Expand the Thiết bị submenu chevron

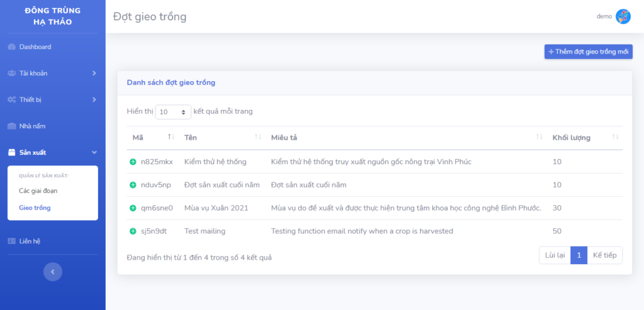coord(94,100)
